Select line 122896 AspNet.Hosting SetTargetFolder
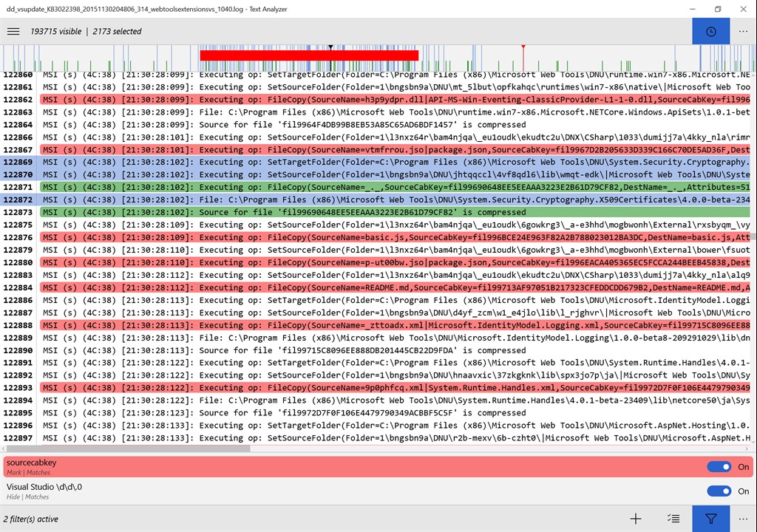The image size is (757, 532). click(376, 426)
